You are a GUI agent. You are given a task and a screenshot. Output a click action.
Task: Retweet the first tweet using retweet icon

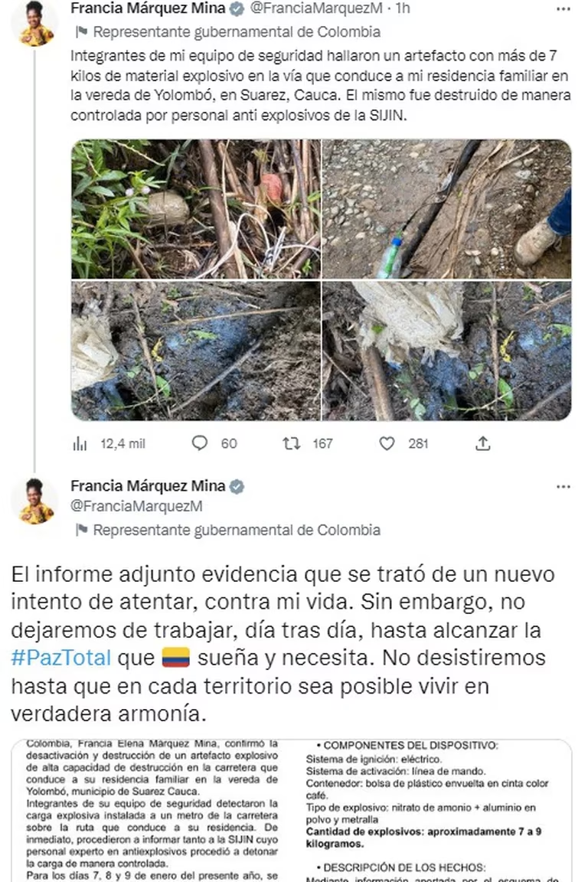coord(291,444)
